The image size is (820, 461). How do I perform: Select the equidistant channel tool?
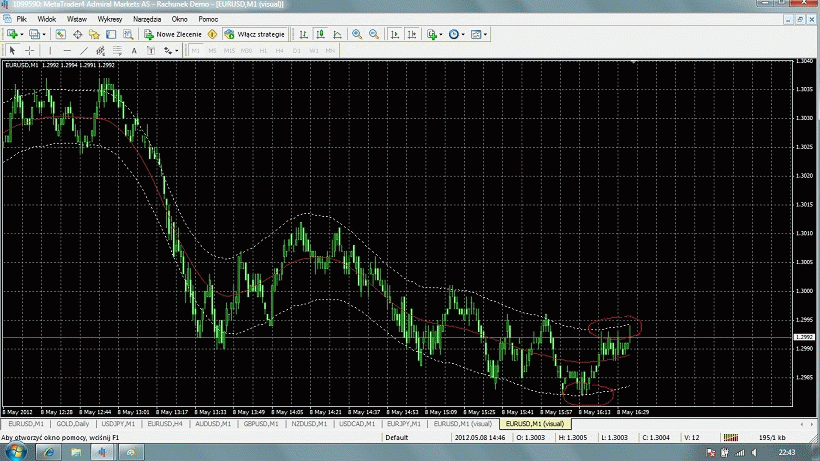[100, 51]
